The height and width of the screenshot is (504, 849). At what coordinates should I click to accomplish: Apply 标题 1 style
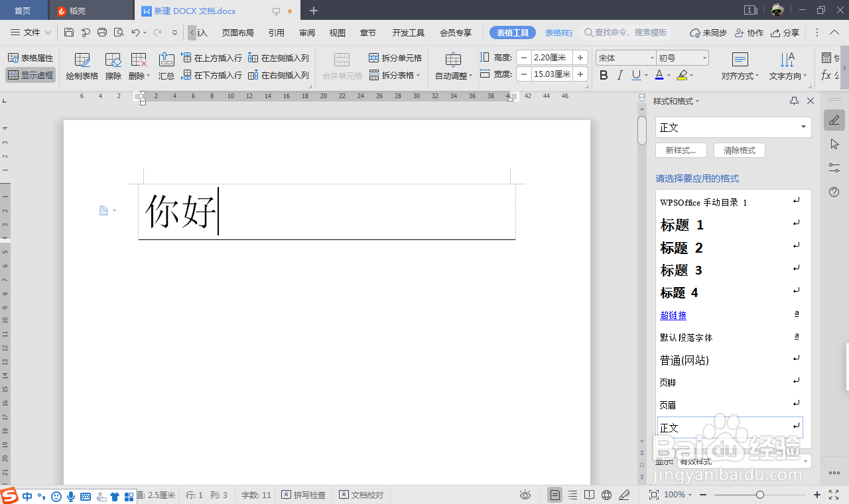tap(730, 225)
